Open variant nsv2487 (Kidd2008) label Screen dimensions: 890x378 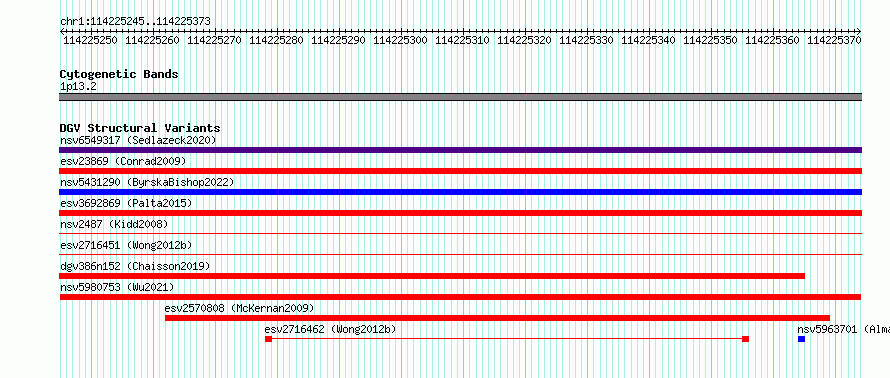(x=114, y=224)
